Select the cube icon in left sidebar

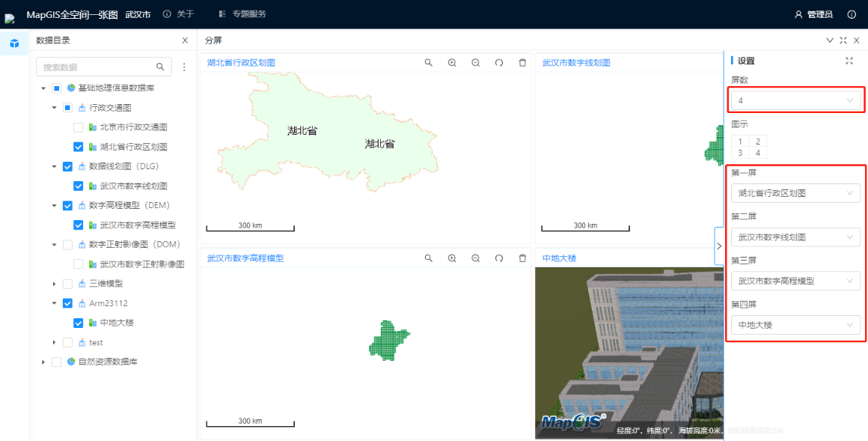pyautogui.click(x=14, y=43)
